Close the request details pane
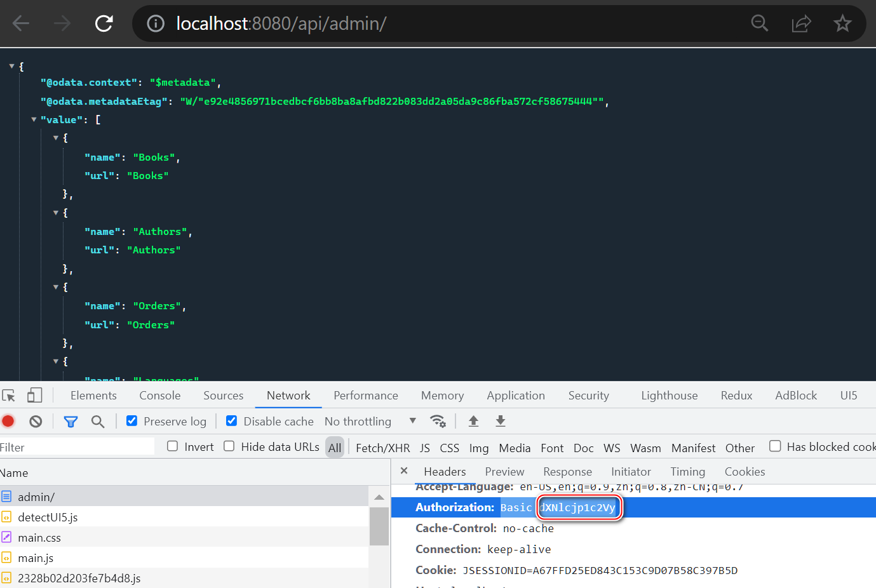Viewport: 876px width, 588px height. tap(404, 471)
